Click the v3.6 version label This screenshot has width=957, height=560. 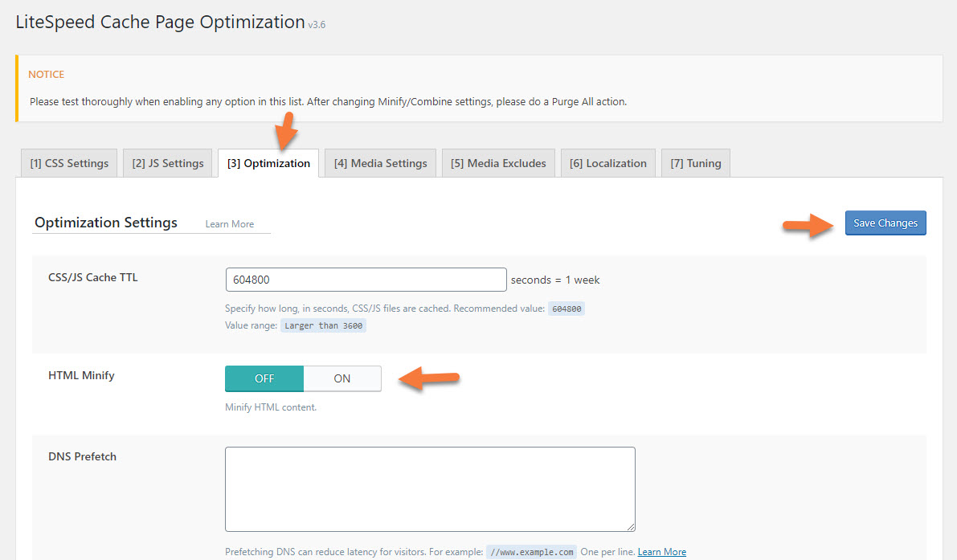[x=317, y=25]
